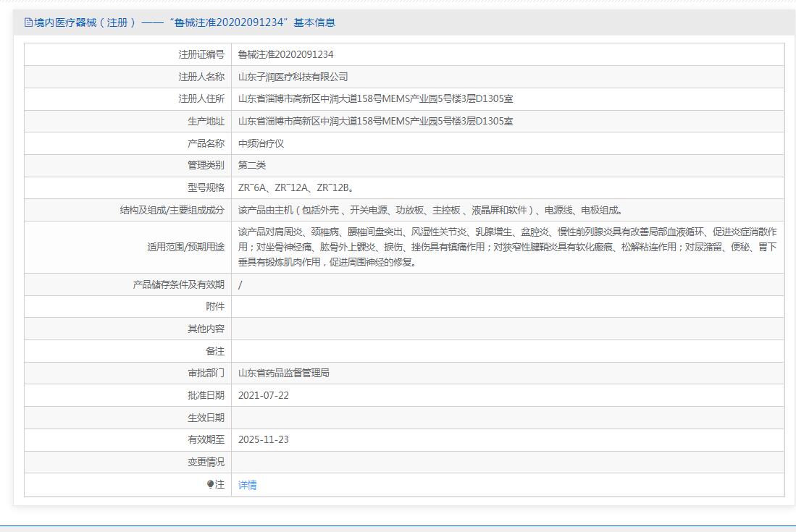The image size is (796, 532).
Task: Click the bulb icon beside 注
Action: 211,484
